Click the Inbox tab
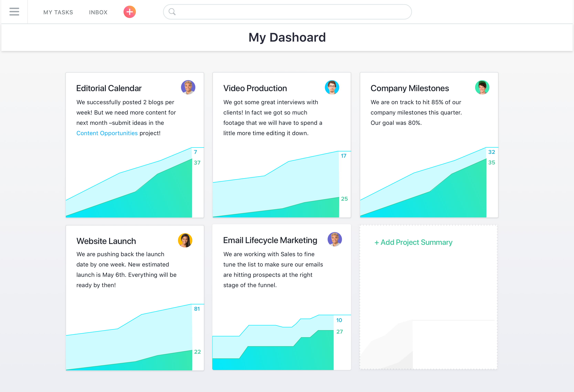574x392 pixels. pos(98,11)
